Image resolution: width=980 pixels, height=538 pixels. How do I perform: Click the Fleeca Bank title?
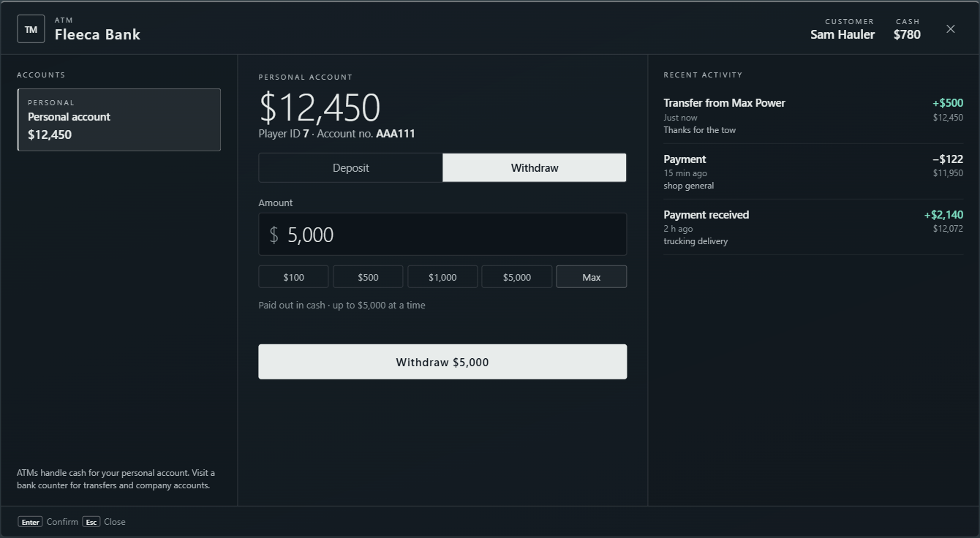[x=97, y=34]
